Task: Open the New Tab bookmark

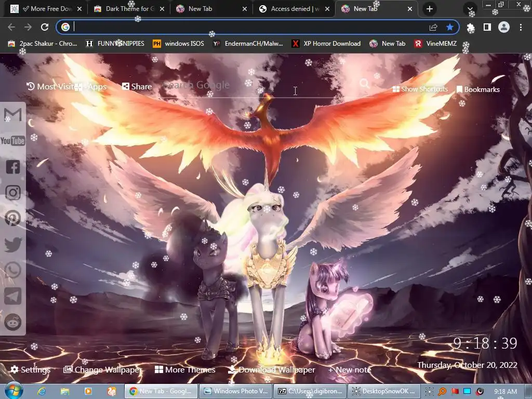Action: (388, 44)
